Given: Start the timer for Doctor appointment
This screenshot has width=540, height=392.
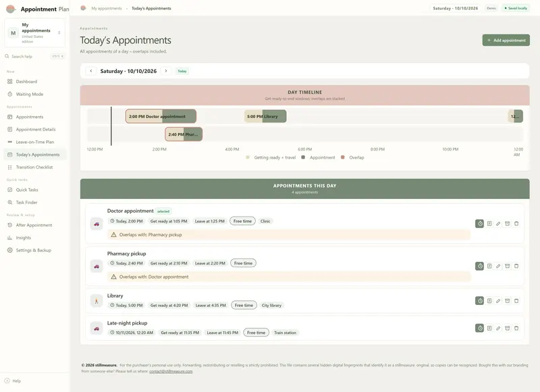Looking at the screenshot, I should tap(479, 224).
